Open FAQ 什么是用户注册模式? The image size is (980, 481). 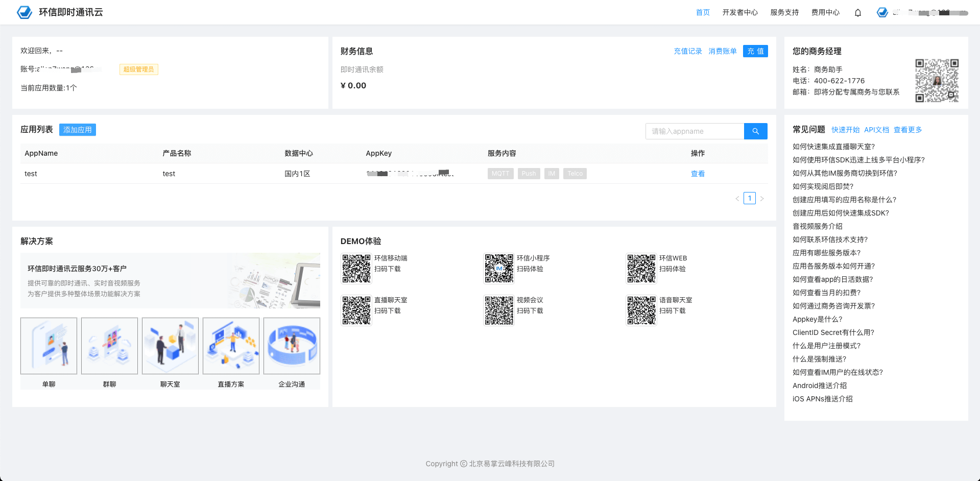click(x=826, y=346)
